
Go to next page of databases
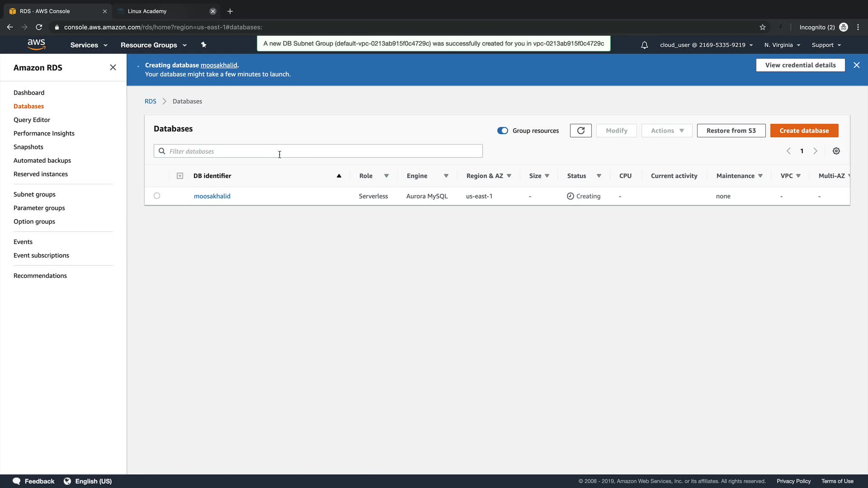(x=815, y=151)
